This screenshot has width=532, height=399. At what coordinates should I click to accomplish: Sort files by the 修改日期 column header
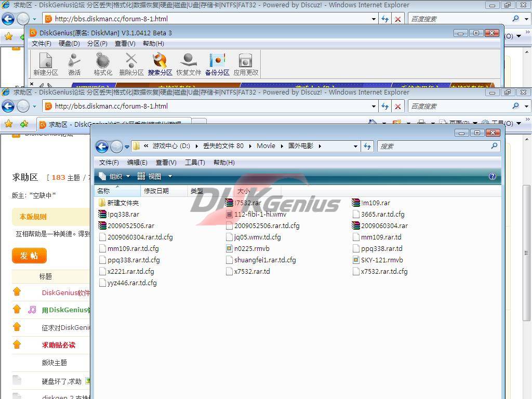coord(164,191)
